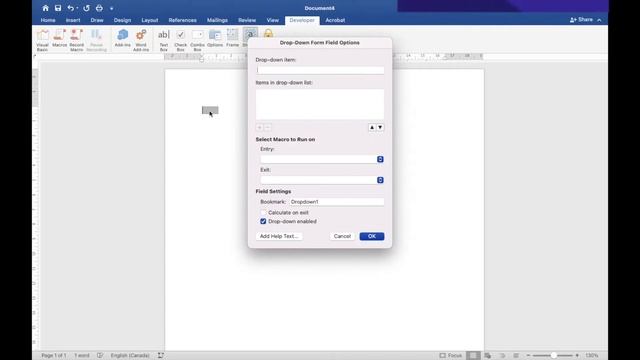Start Record Macro
Image resolution: width=640 pixels, height=360 pixels.
76,40
